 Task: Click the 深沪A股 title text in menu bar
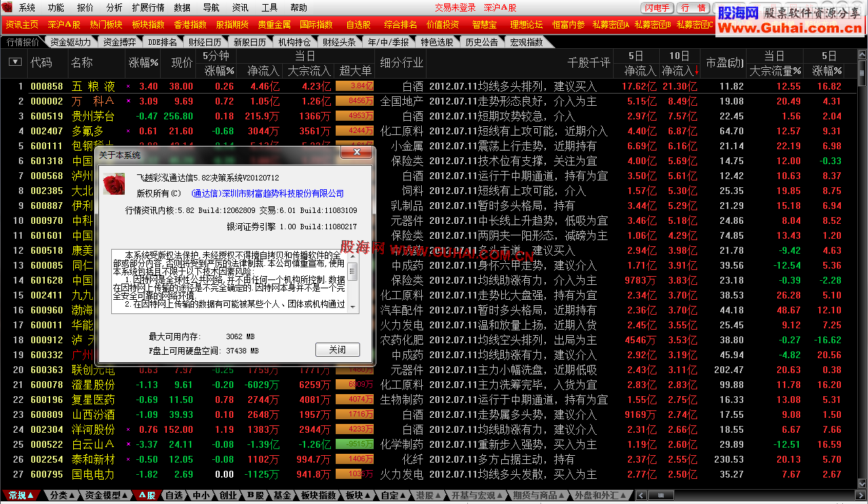click(x=500, y=8)
